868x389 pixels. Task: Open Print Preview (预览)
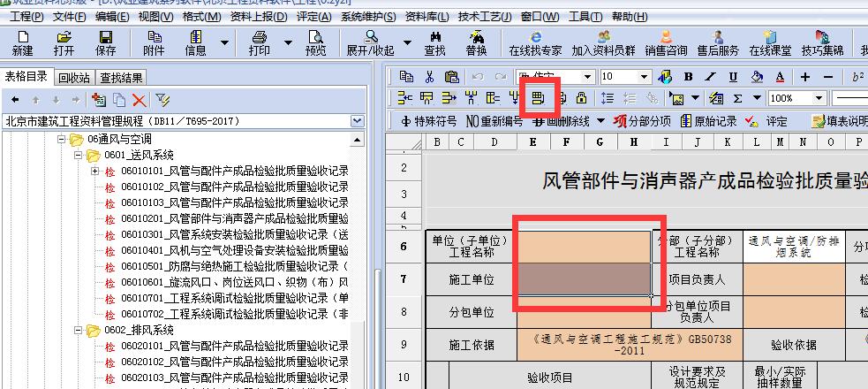point(315,43)
